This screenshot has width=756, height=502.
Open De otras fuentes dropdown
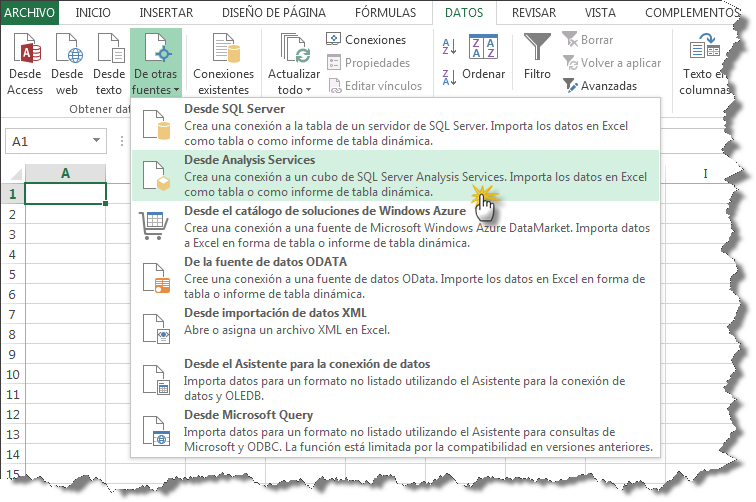155,63
